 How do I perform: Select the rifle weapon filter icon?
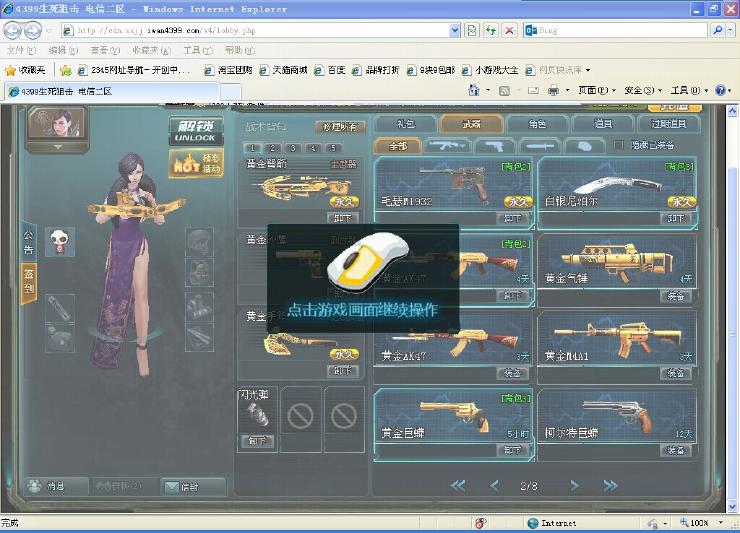[447, 146]
